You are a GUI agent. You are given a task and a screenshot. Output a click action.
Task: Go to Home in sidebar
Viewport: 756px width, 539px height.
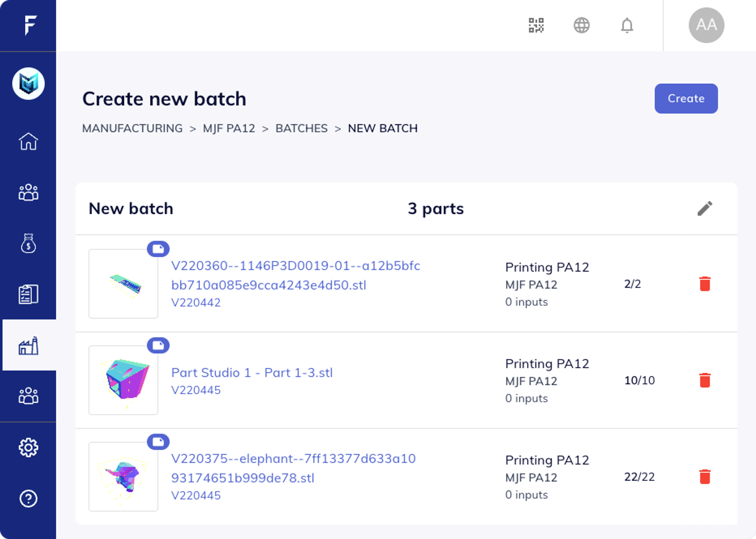[28, 141]
